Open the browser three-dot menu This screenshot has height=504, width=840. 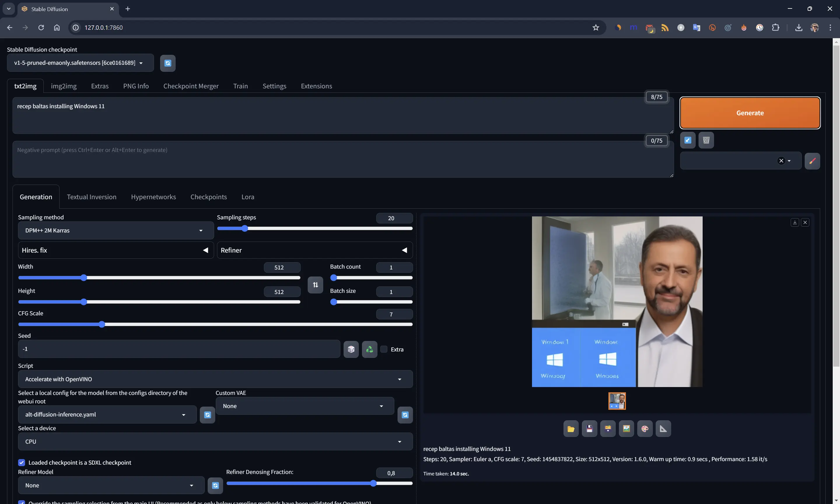pyautogui.click(x=830, y=27)
